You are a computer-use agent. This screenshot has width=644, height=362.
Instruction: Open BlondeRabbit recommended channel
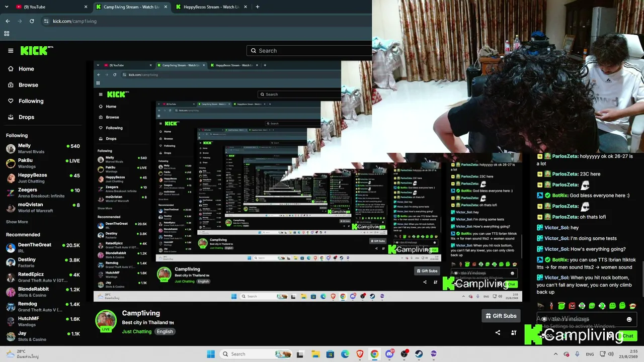[x=43, y=292]
